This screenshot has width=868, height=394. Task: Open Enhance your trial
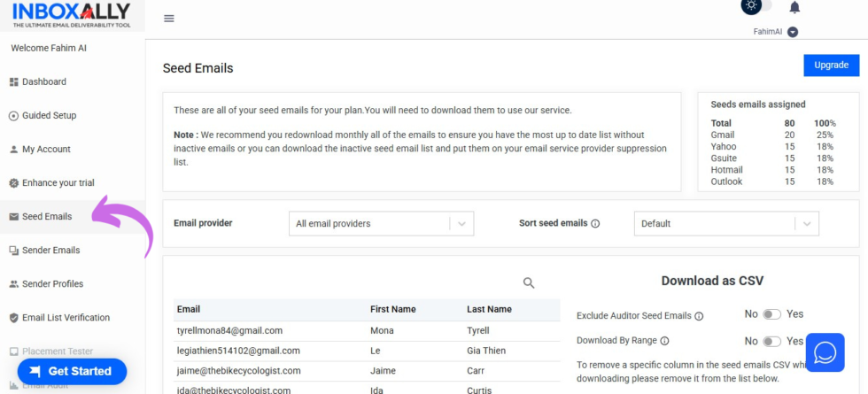(x=58, y=183)
